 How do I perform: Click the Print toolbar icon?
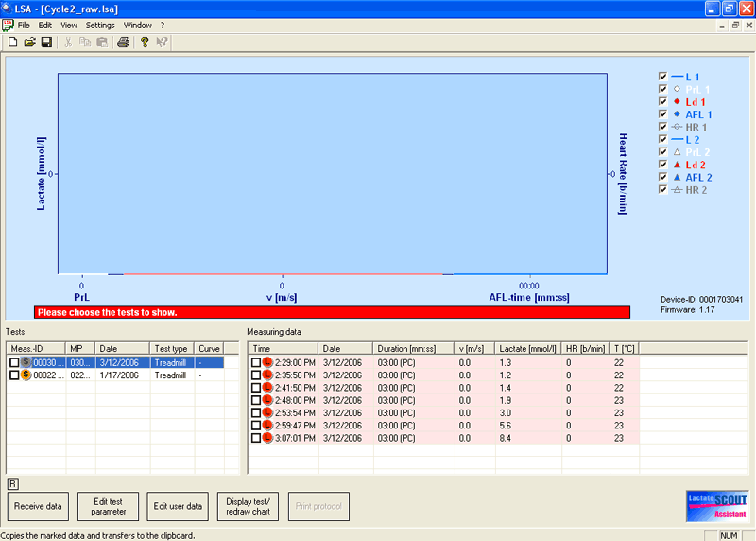tap(123, 42)
